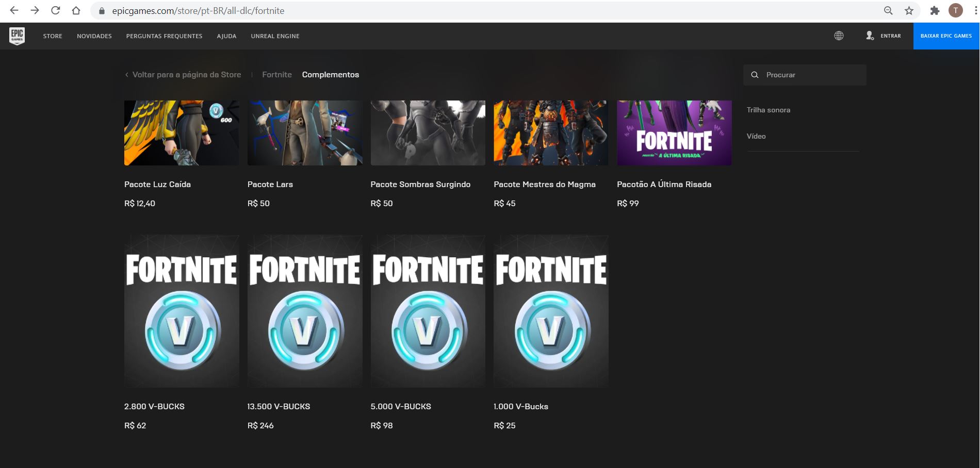Open the UNREAL ENGINE page
The height and width of the screenshot is (468, 980).
(x=275, y=36)
